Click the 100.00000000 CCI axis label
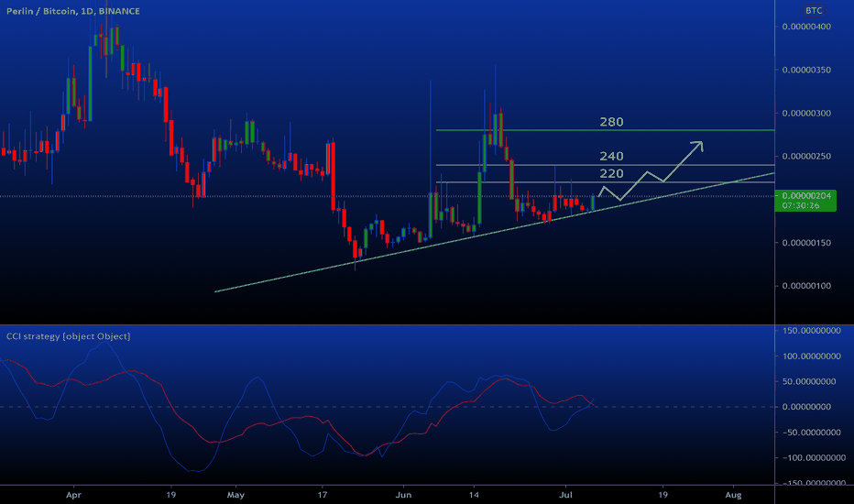854x504 pixels. 812,356
